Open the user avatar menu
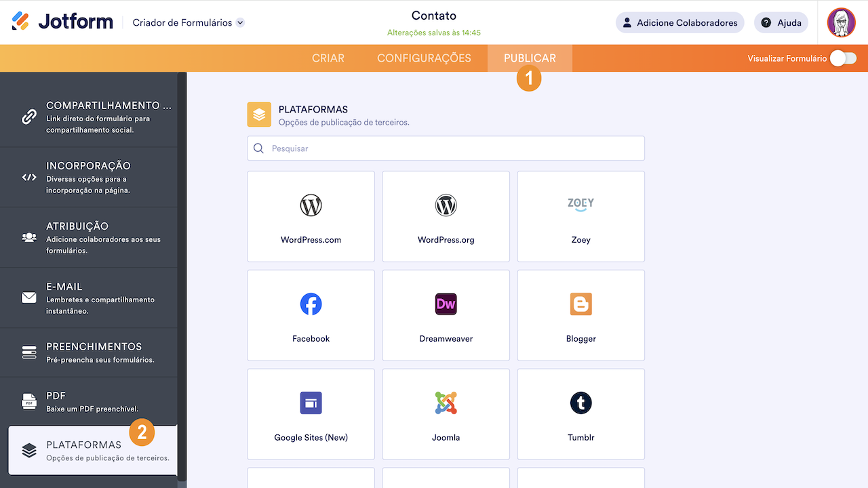Screen dimensions: 868x488 click(x=841, y=22)
